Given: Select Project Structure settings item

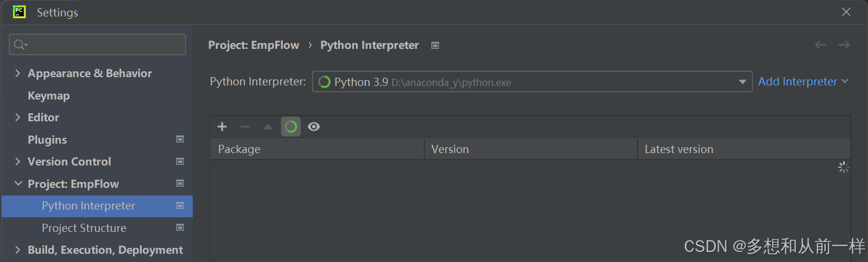Looking at the screenshot, I should 84,228.
